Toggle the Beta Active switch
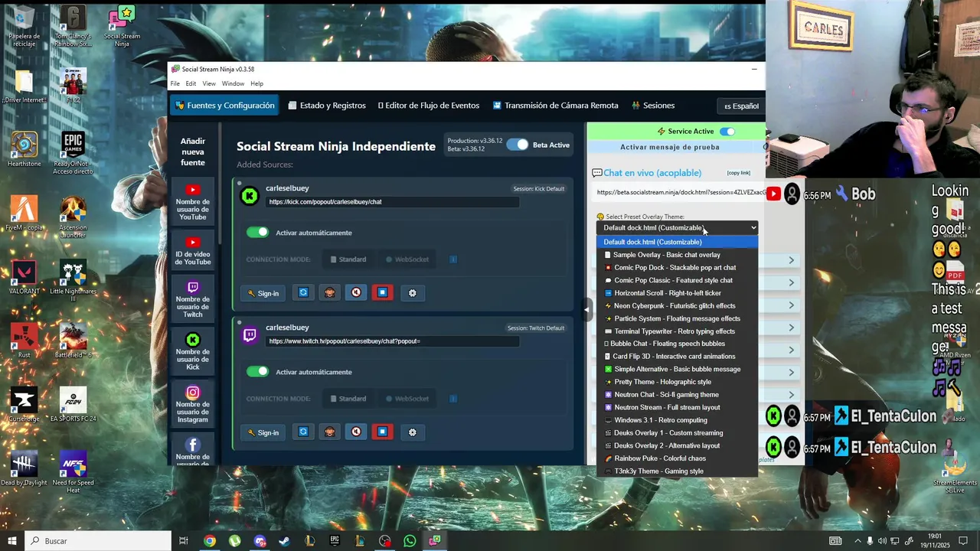The image size is (980, 551). [518, 145]
